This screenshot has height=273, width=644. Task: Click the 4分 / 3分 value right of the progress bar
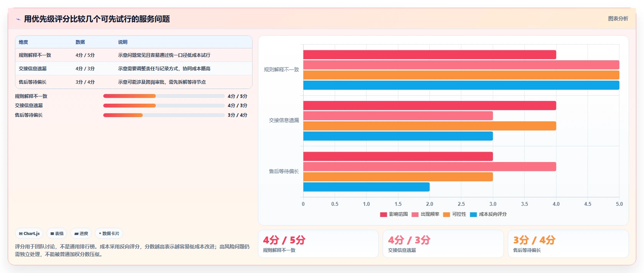tap(237, 106)
